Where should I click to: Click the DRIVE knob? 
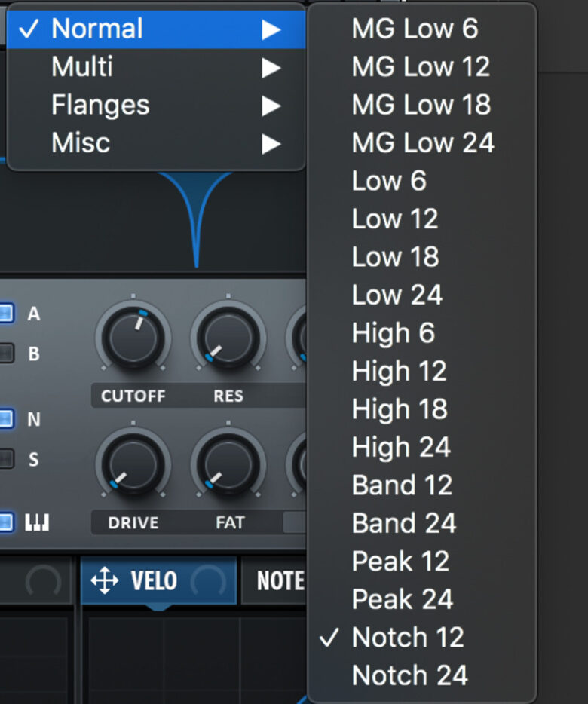coord(133,465)
